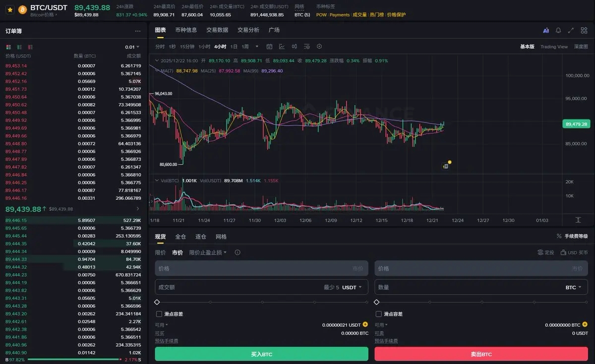The width and height of the screenshot is (595, 364).
Task: Click the buy/sell ratio bar B 97.82%
Action: 73,360
